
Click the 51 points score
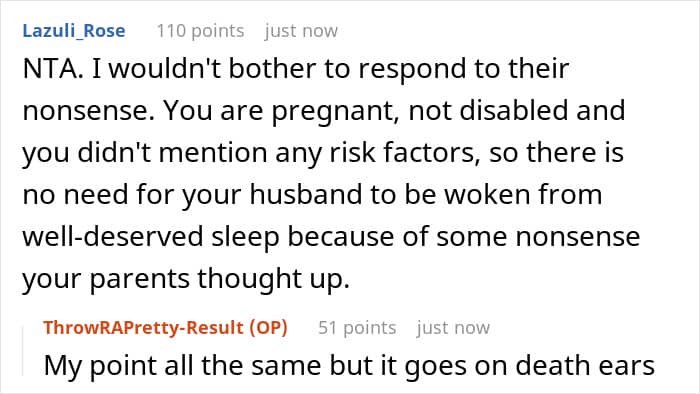tap(357, 328)
